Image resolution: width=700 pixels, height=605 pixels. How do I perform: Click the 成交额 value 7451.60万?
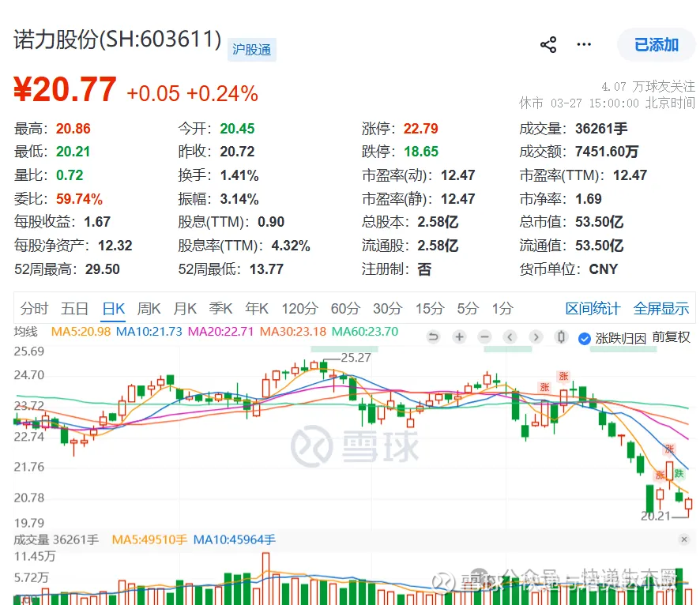tap(607, 152)
